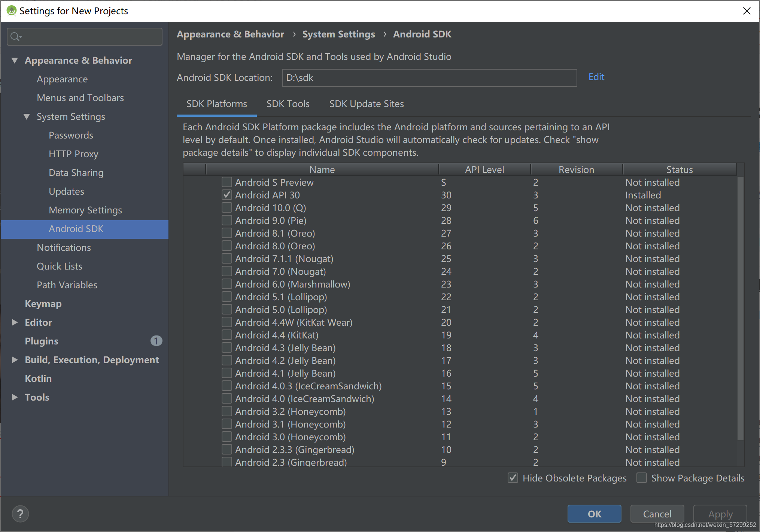
Task: Select the Android 4.1 (Jelly Bean) row name
Action: (x=285, y=373)
